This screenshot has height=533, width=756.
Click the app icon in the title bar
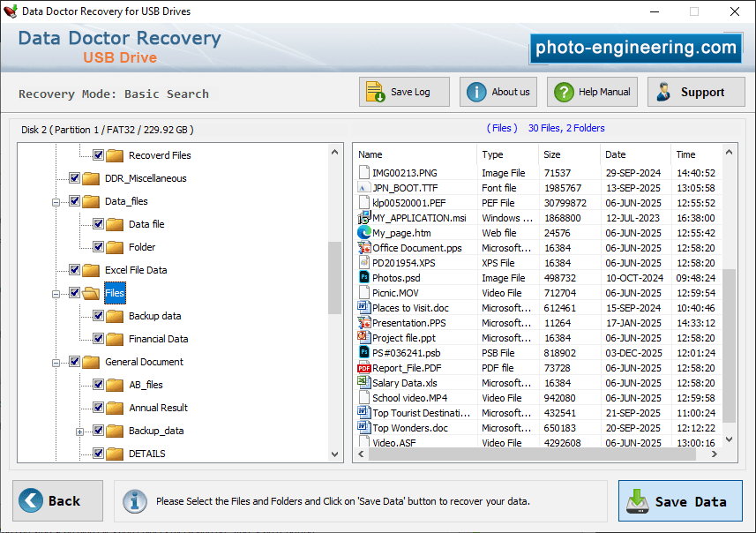click(x=10, y=11)
